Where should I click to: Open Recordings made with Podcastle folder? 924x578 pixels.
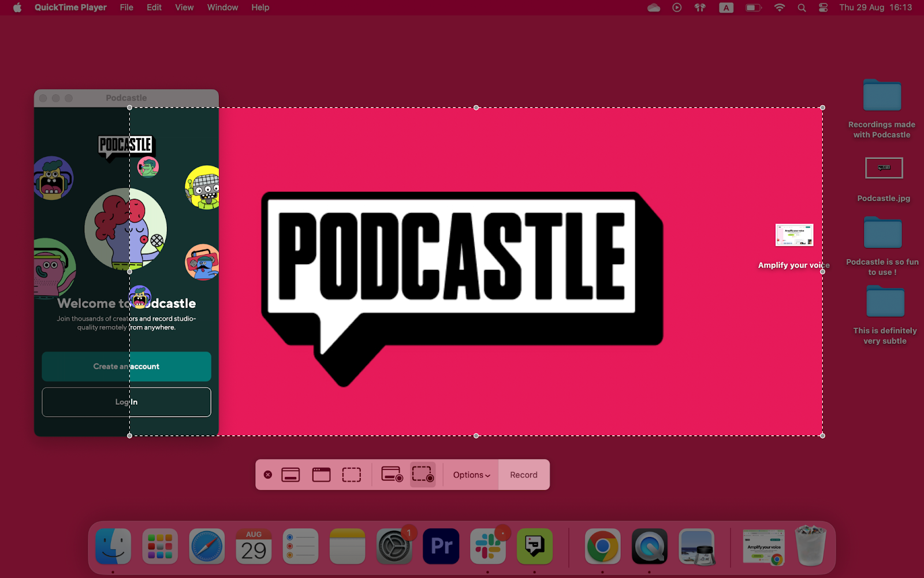(x=882, y=95)
